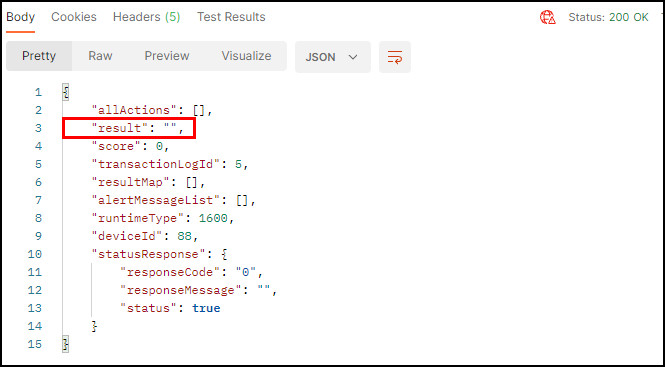Select the value 88 on line 9

pos(184,236)
